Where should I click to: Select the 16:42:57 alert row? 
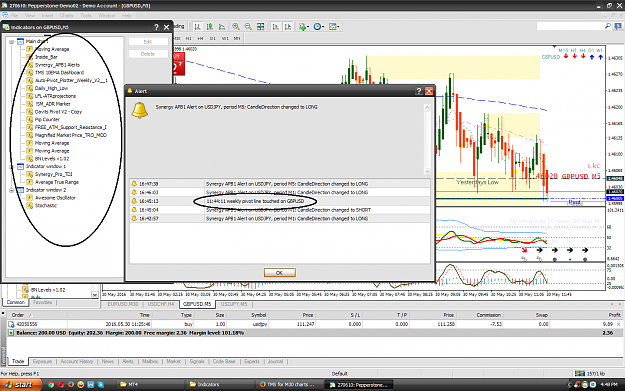[x=280, y=219]
